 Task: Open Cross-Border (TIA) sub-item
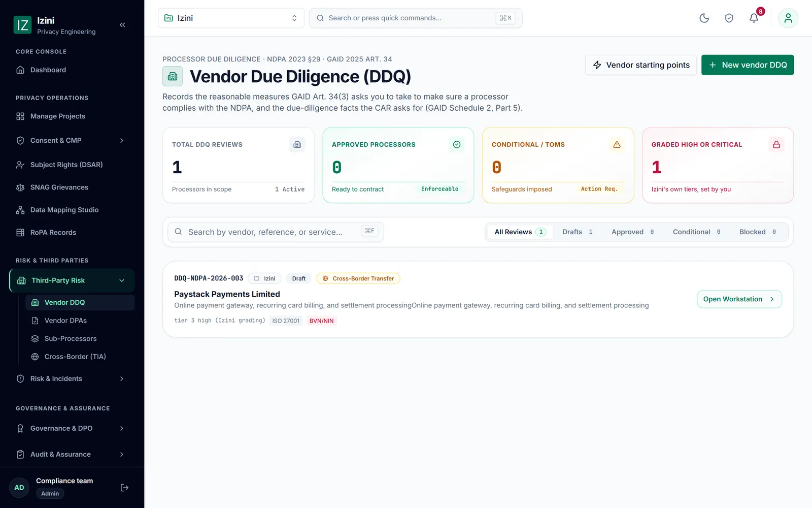pos(80,357)
